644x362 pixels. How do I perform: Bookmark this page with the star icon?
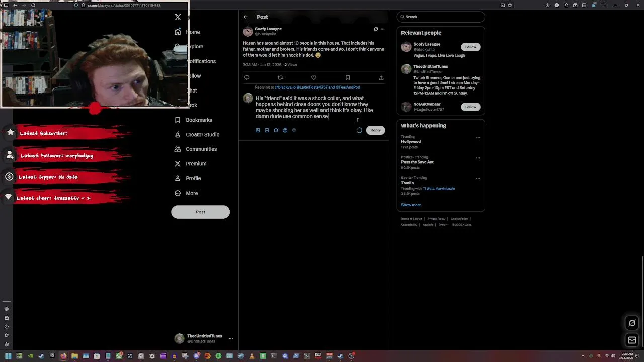(510, 5)
